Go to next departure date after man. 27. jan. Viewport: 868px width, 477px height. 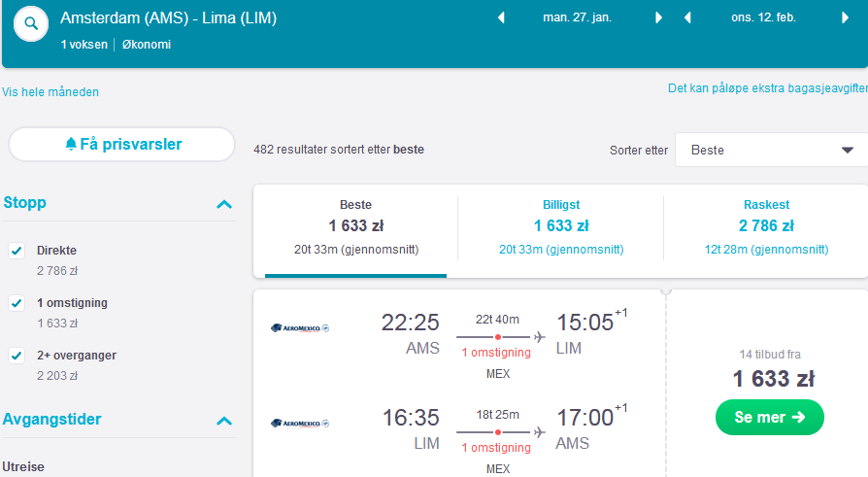click(658, 17)
